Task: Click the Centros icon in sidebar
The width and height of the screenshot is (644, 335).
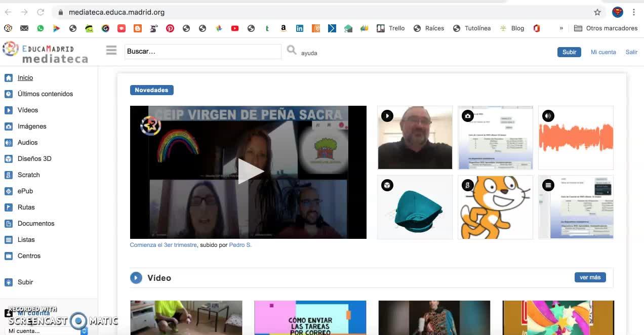Action: point(8,256)
